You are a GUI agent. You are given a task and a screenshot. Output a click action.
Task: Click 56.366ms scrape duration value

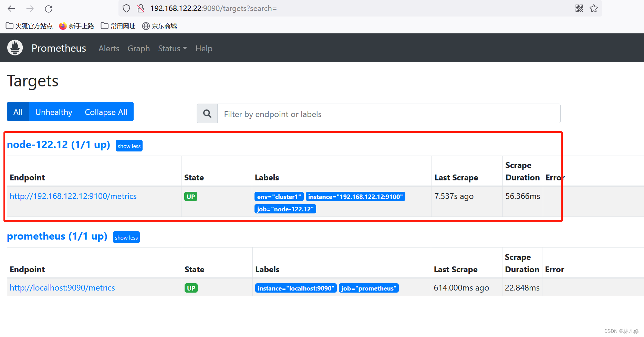coord(523,196)
